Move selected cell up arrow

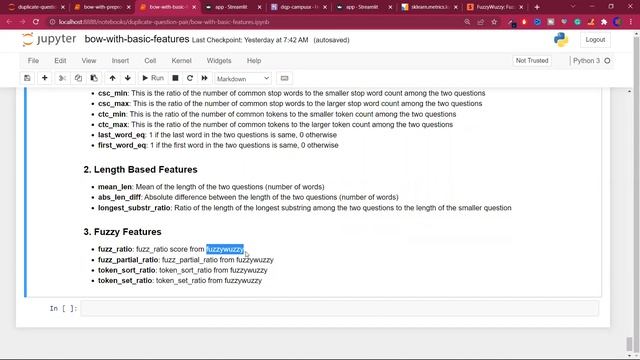tap(112, 78)
